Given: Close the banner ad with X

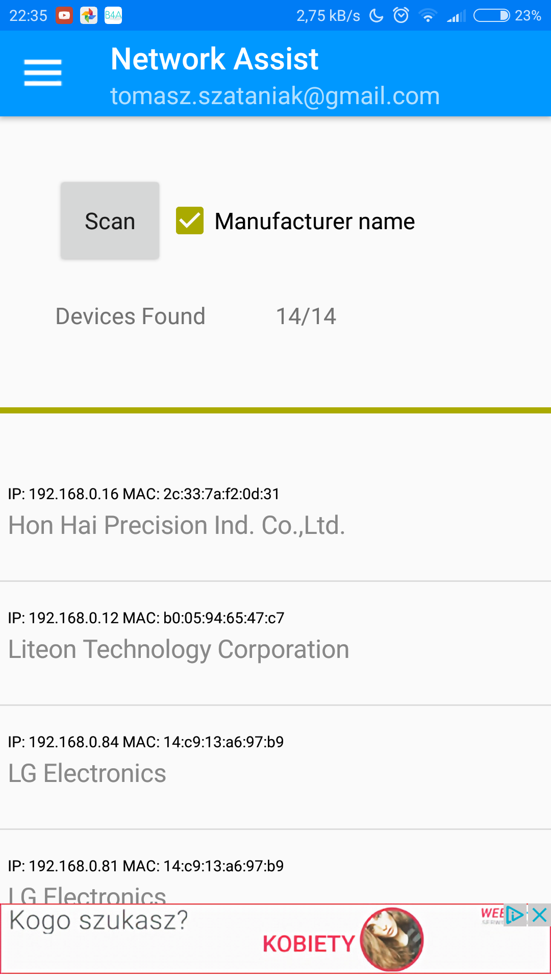Looking at the screenshot, I should (x=539, y=915).
